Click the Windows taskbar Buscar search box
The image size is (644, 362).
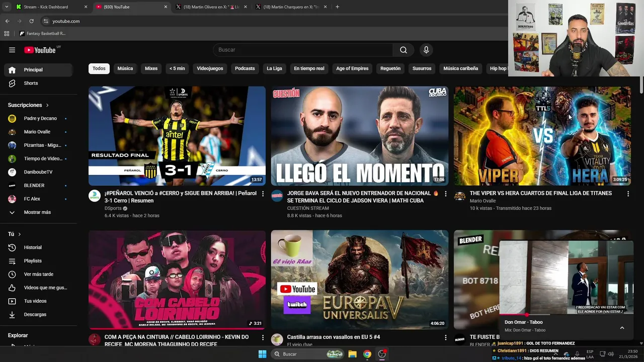click(x=308, y=354)
